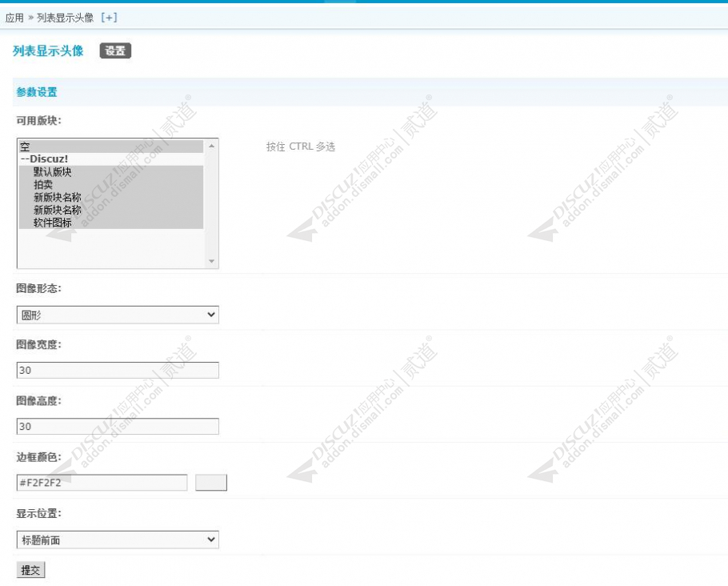
Task: Focus the 图像高度 input field
Action: click(x=118, y=426)
